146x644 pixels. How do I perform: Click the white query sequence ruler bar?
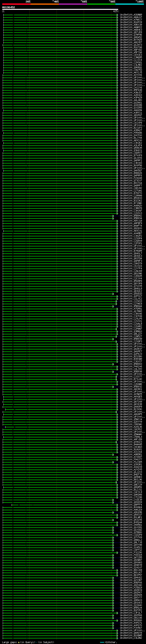coord(60,9)
